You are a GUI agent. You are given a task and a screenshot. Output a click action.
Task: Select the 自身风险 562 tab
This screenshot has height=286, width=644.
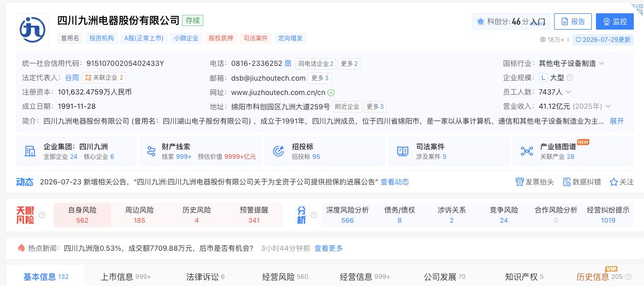click(82, 215)
